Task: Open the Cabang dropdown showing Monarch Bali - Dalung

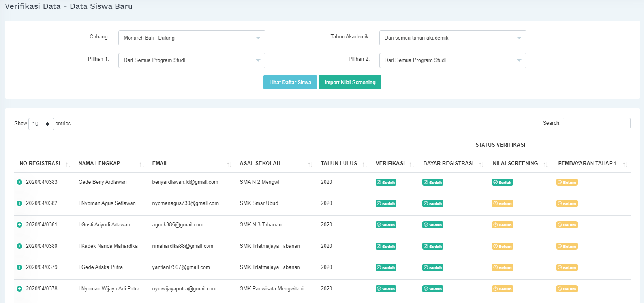Action: [192, 38]
